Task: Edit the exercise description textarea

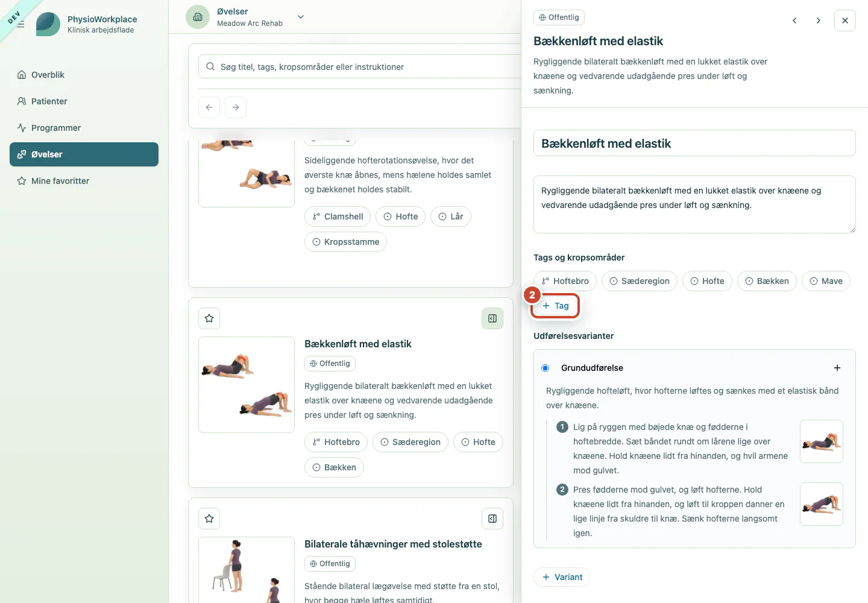Action: [x=694, y=204]
